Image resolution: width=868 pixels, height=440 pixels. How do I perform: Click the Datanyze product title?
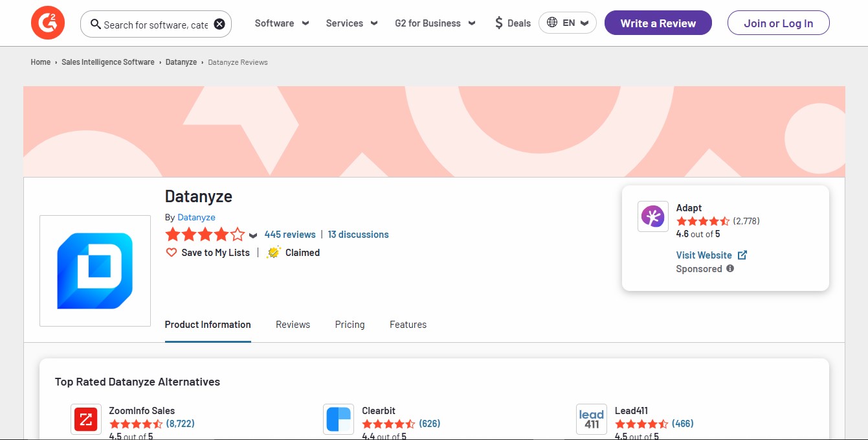pyautogui.click(x=199, y=196)
